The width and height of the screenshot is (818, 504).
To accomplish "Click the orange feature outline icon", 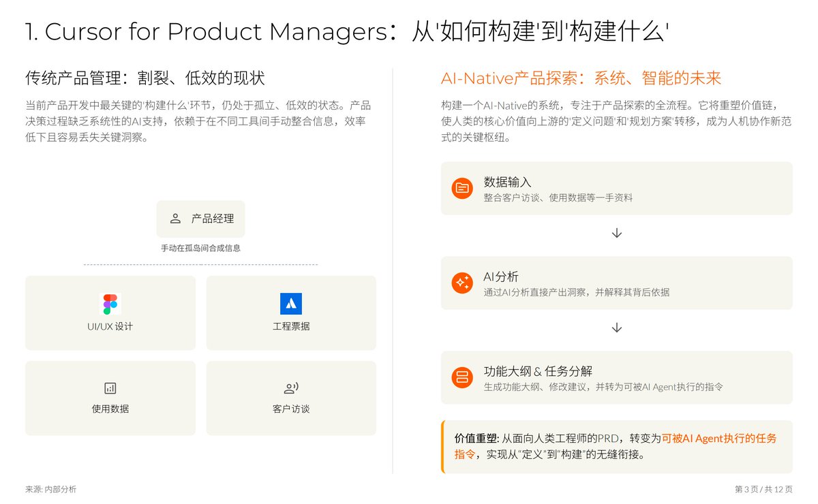I will pos(462,377).
